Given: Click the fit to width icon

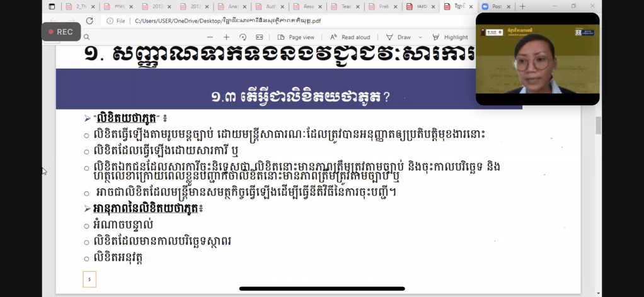Looking at the screenshot, I should pyautogui.click(x=259, y=37).
